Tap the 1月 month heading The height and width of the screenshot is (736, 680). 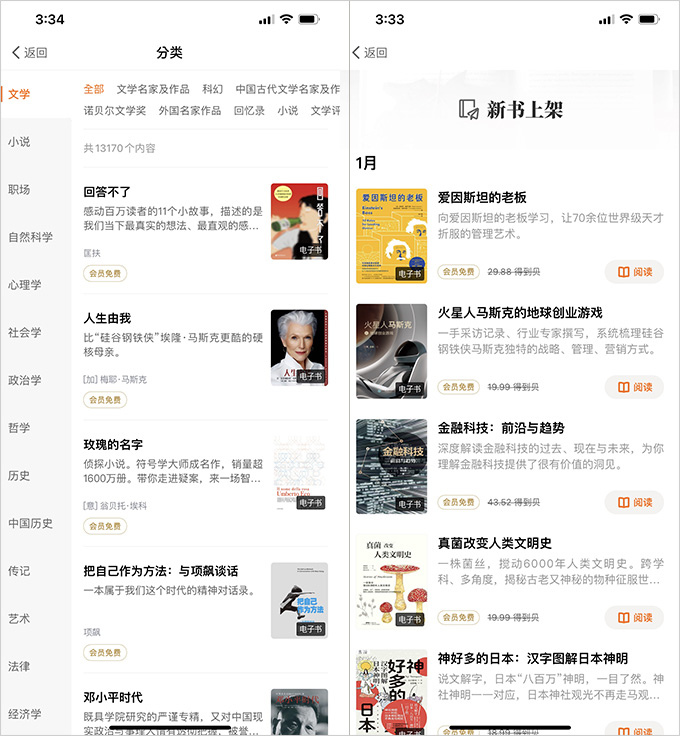(x=366, y=163)
